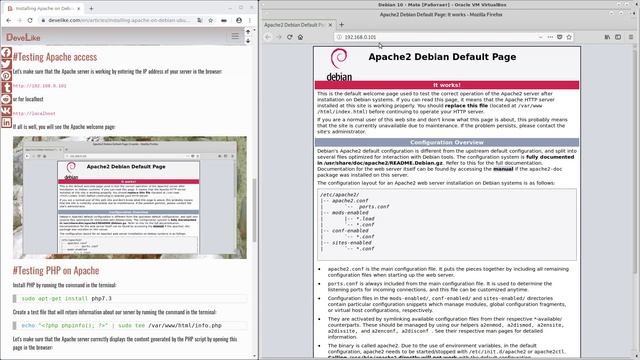Open Chrome three-dot menu
640x360 pixels.
coord(250,20)
